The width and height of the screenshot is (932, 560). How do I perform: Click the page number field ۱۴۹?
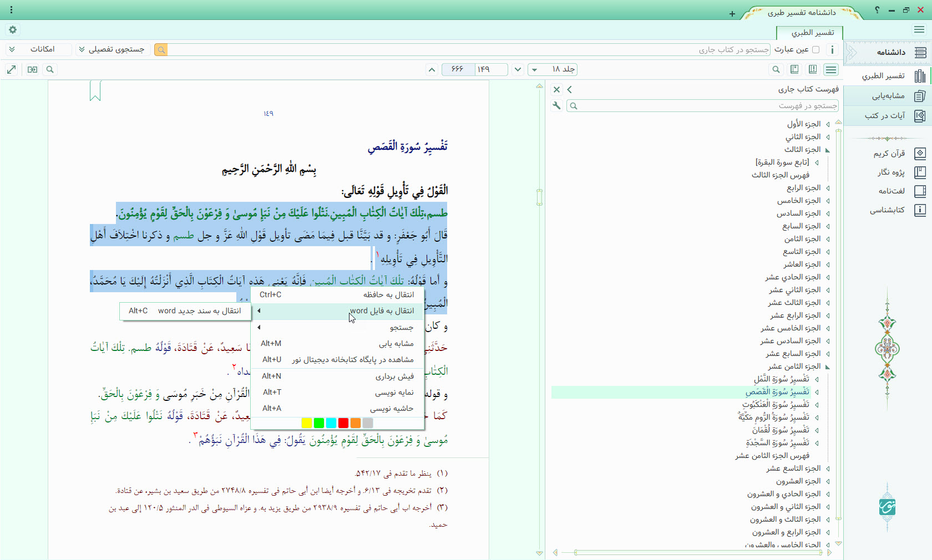[491, 69]
